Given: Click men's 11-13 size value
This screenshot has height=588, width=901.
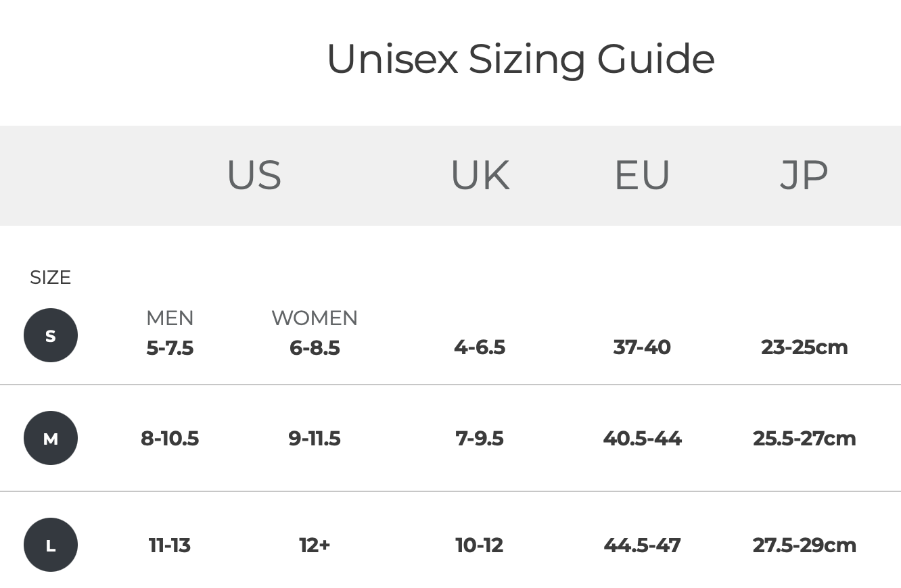Looking at the screenshot, I should pos(170,545).
